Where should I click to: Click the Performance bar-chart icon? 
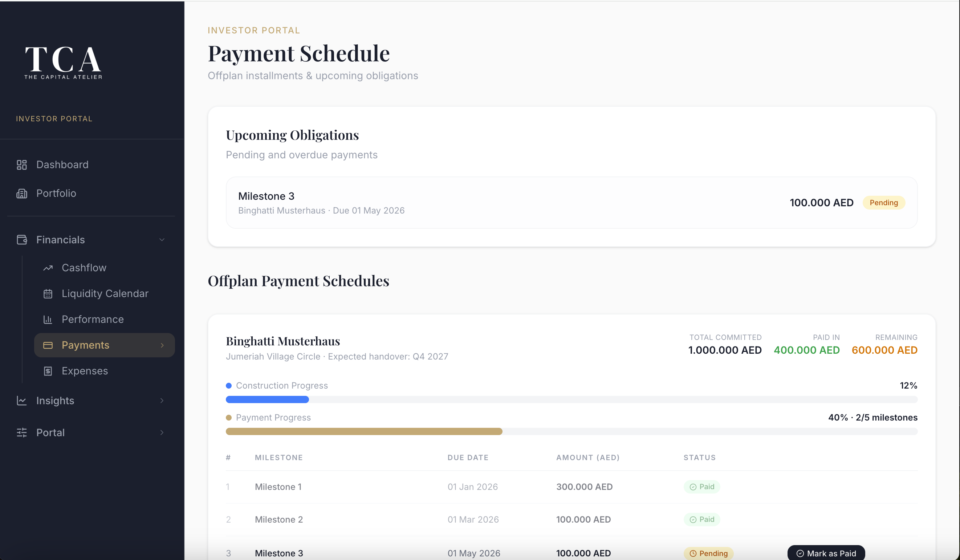click(48, 319)
